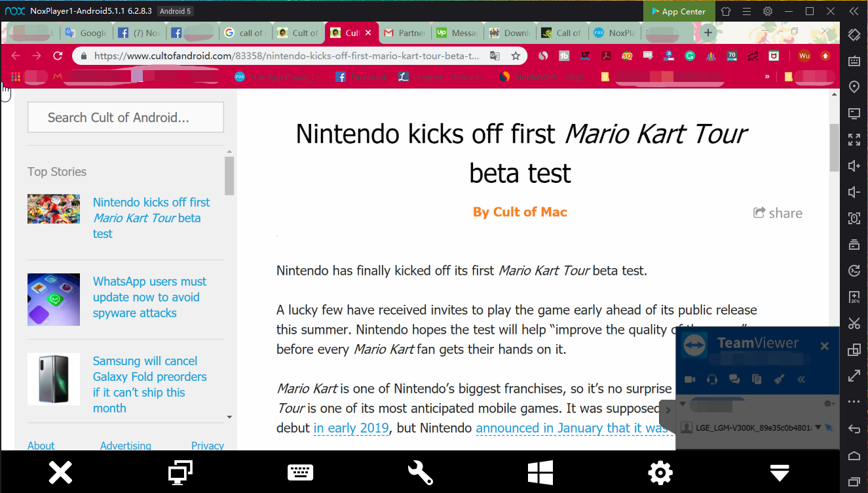Open the Facebook bookmark
The width and height of the screenshot is (868, 493).
pyautogui.click(x=362, y=77)
